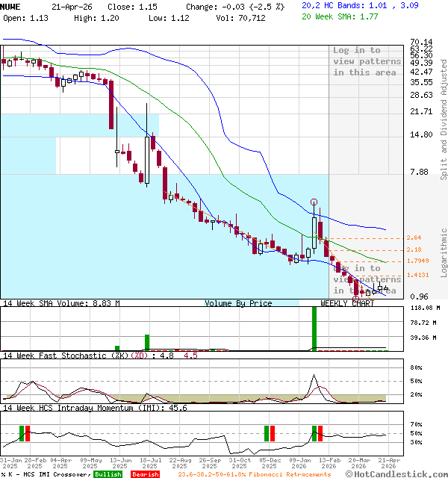Screen dimensions: 448x478
Task: Click the '14 Week Fast Stochastic' panel title
Action: click(73, 356)
